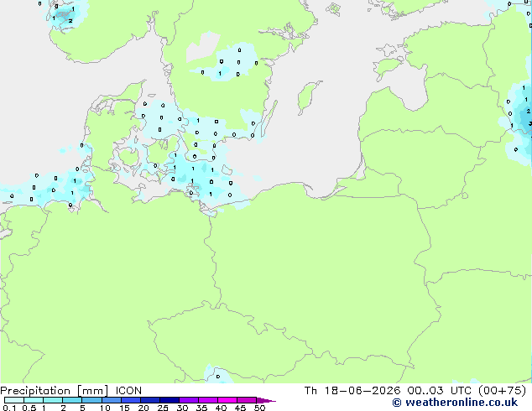Click the legend value "0.1"
Screen dimensions: 532x411
click(x=9, y=408)
